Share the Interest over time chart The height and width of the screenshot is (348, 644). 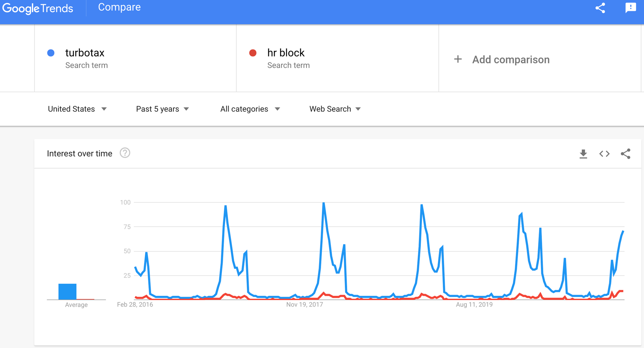pos(626,154)
